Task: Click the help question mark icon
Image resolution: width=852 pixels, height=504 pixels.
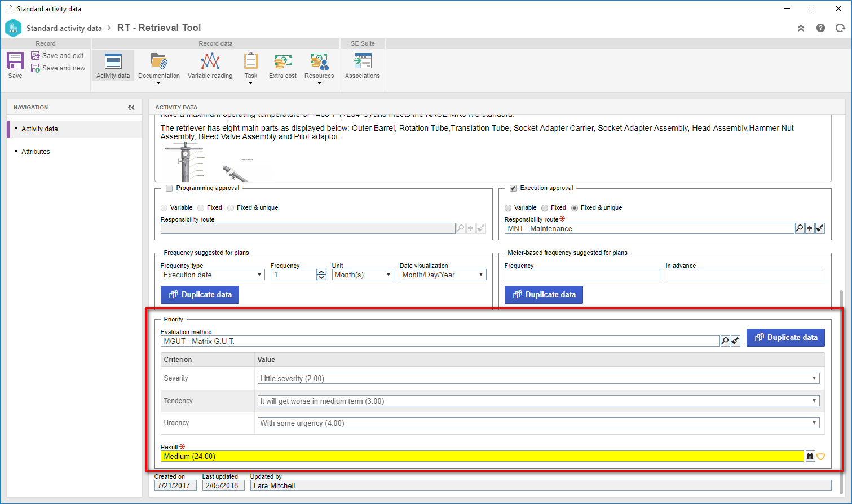Action: 820,28
